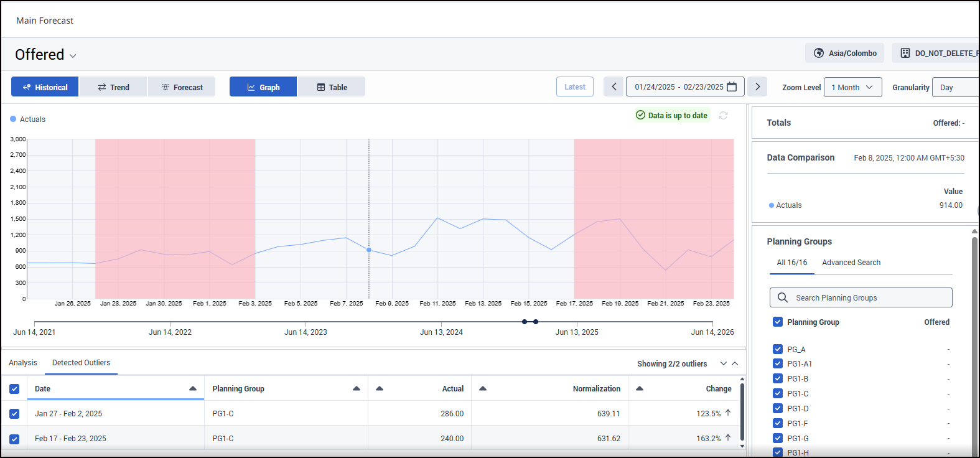The height and width of the screenshot is (458, 980).
Task: Go to previous date range arrow
Action: [614, 87]
